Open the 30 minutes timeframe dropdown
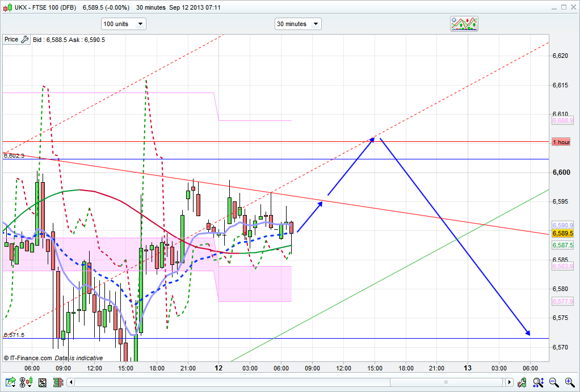 pyautogui.click(x=298, y=24)
